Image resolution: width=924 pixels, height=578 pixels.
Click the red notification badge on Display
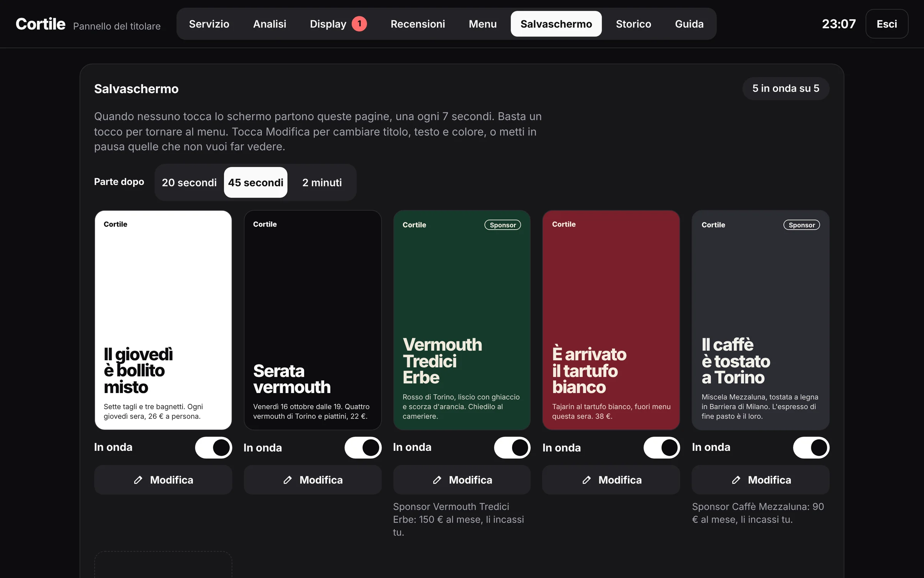coord(359,24)
